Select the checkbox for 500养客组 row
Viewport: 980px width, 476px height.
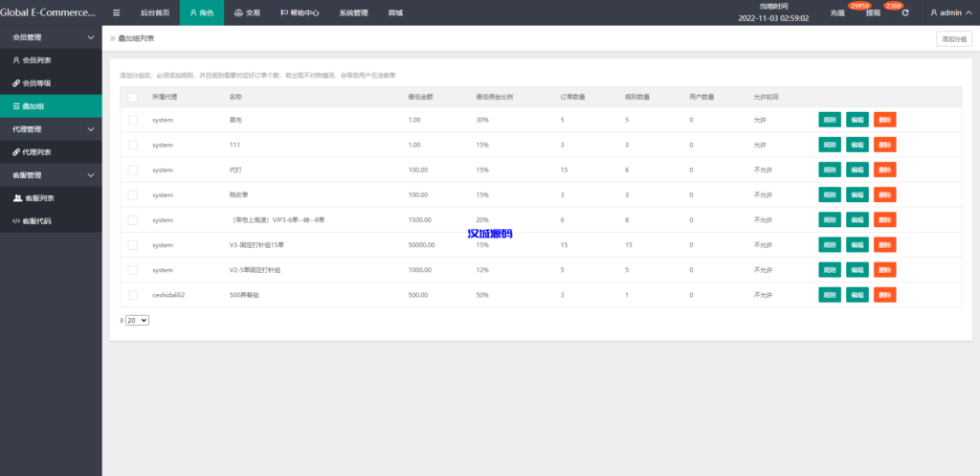coord(133,295)
